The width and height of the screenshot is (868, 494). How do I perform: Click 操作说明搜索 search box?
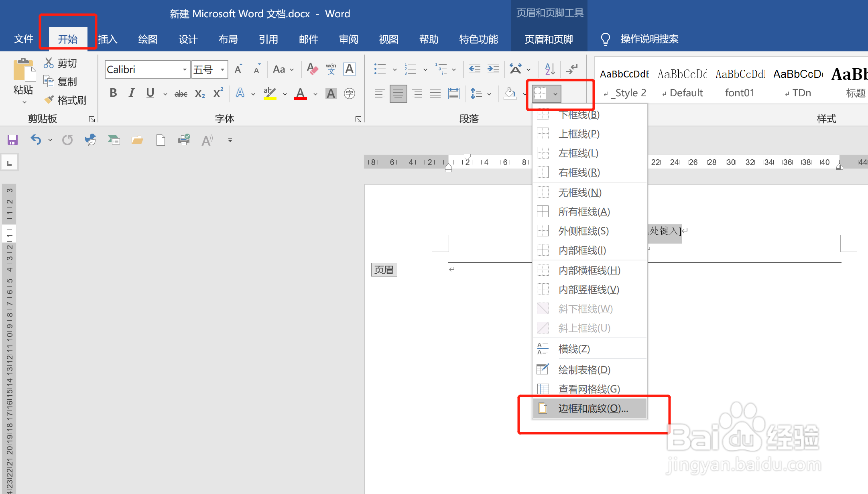[649, 39]
